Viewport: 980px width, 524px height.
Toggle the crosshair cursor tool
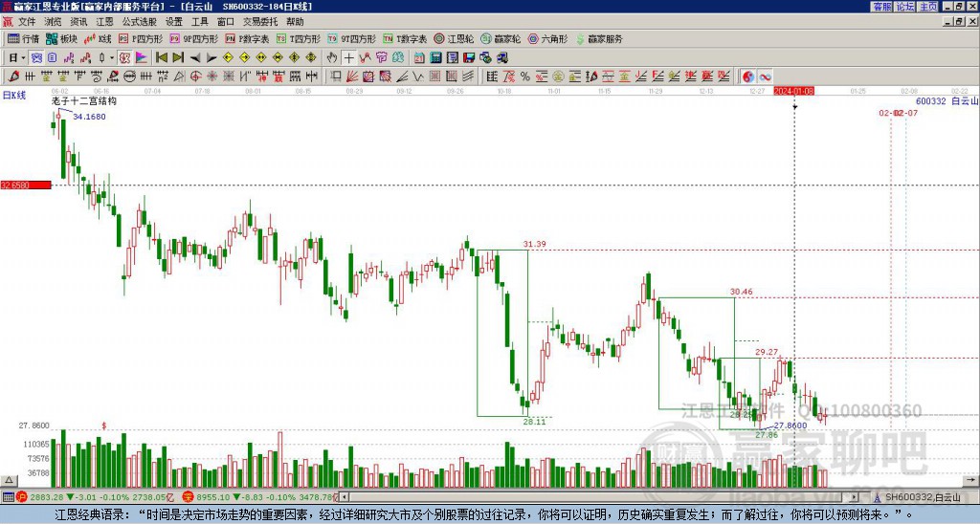point(348,57)
